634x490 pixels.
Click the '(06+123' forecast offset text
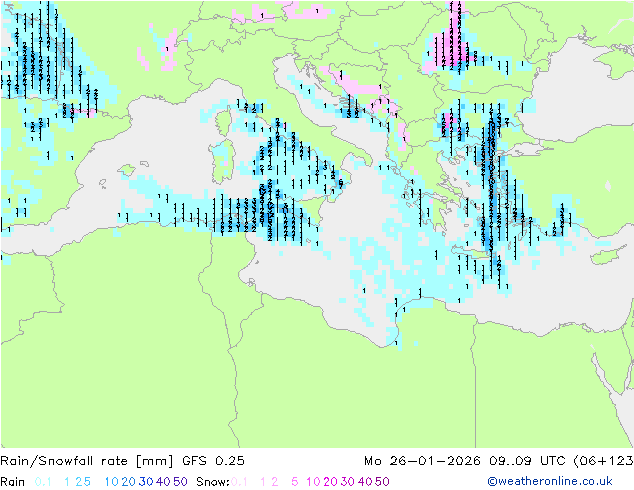(x=603, y=461)
